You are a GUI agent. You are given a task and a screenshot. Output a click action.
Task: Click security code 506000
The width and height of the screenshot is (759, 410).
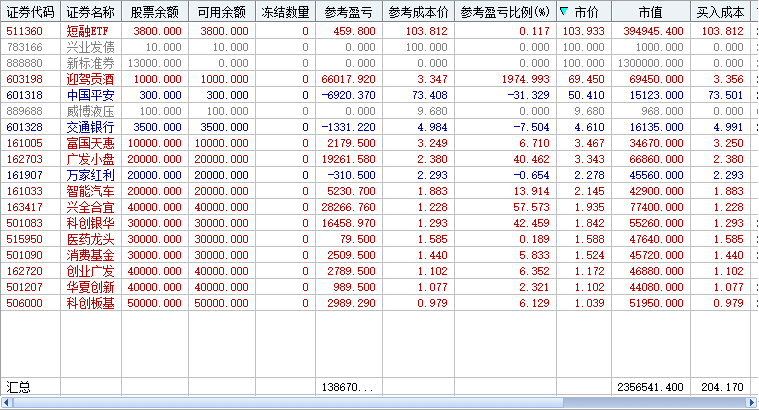[x=25, y=303]
